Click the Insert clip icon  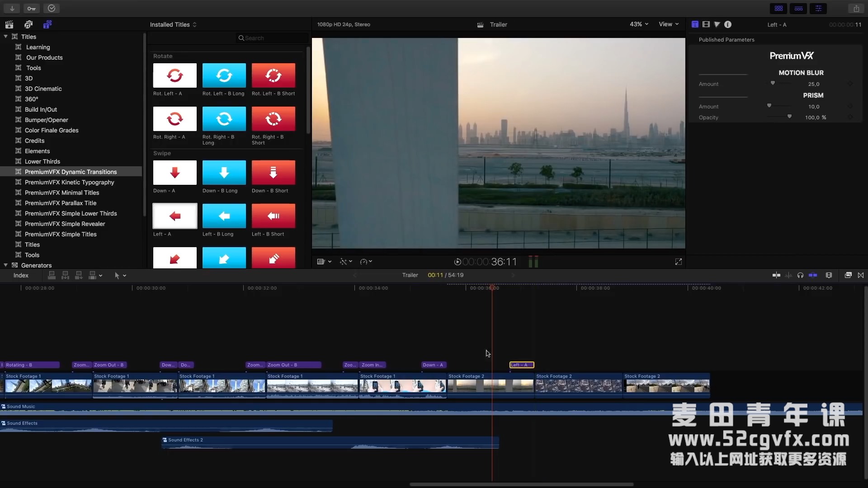65,275
